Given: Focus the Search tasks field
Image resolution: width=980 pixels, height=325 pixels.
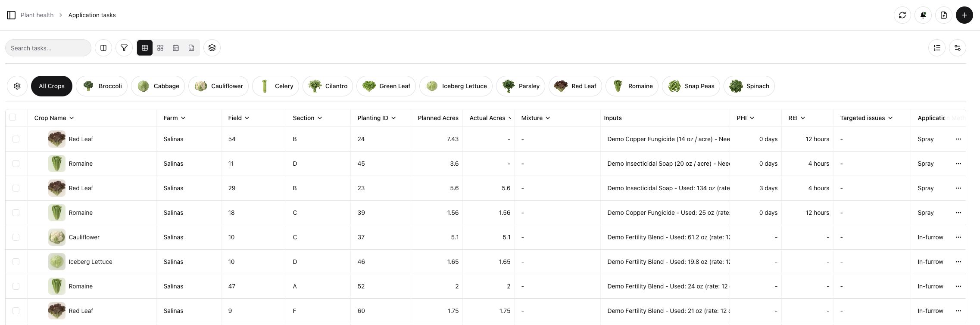Looking at the screenshot, I should tap(48, 48).
